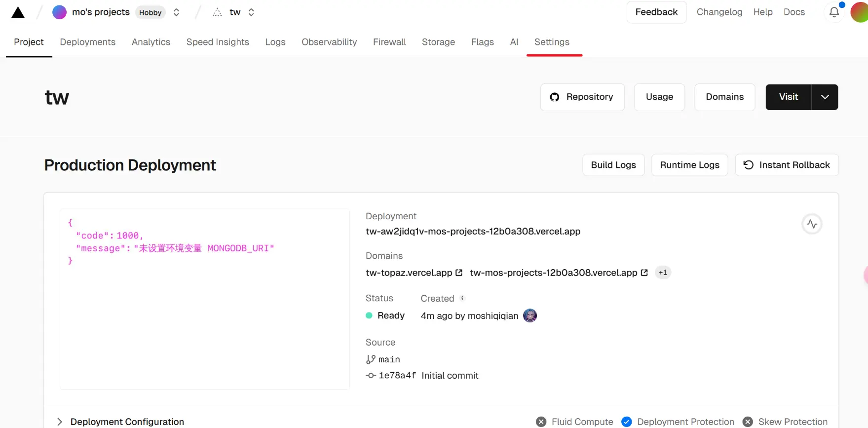This screenshot has height=428, width=868.
Task: Click the Instant Rollback button
Action: [787, 165]
